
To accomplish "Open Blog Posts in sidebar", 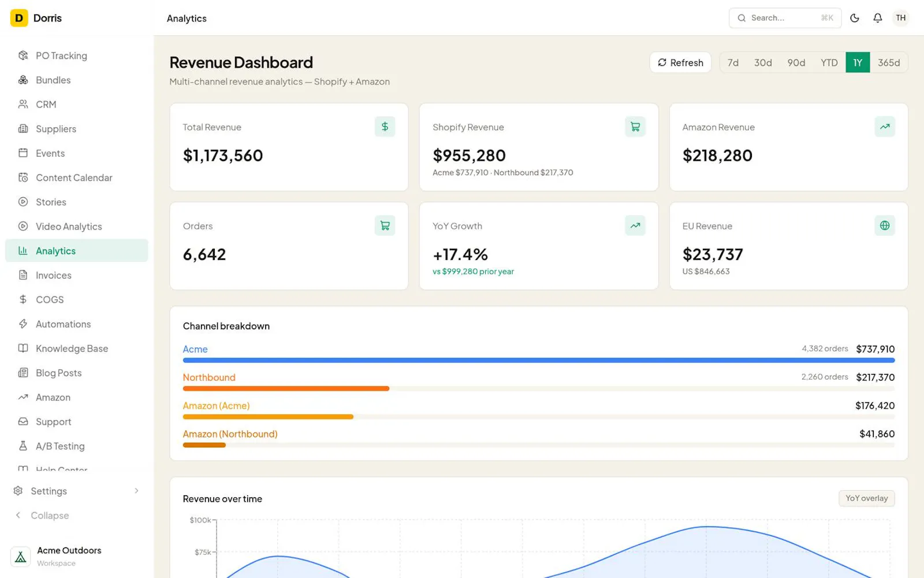I will pos(77,373).
